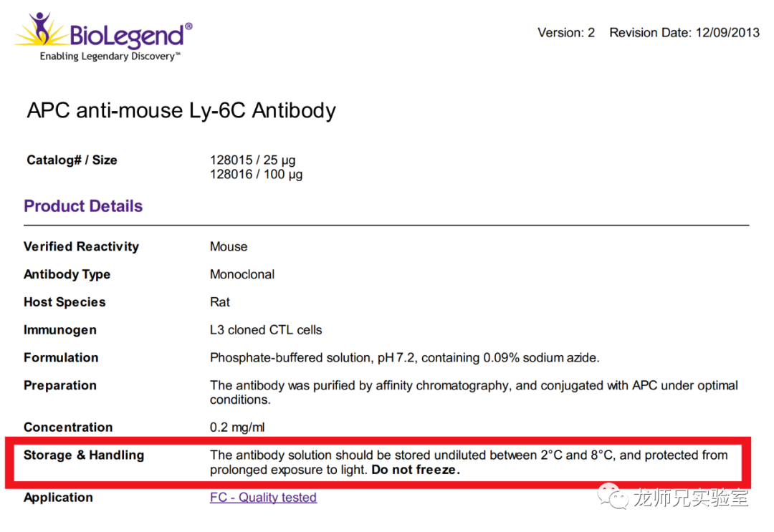Click the Antibody Type value Monoclonal
This screenshot has width=774, height=532.
point(242,275)
